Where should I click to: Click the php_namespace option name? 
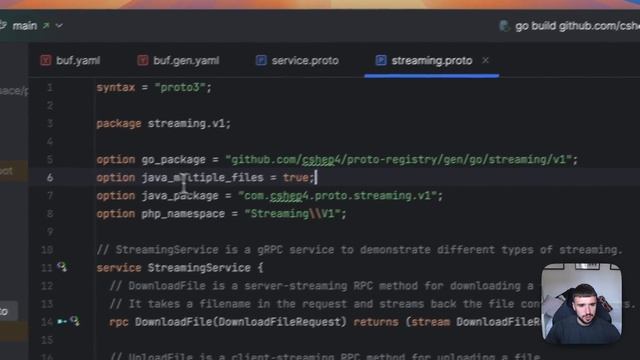click(183, 214)
